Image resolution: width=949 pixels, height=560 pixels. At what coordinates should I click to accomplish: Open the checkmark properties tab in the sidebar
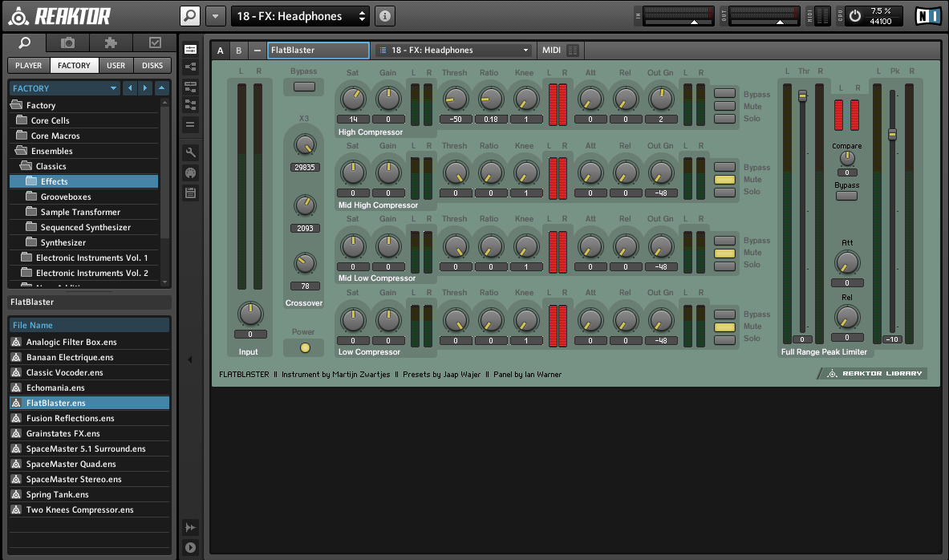tap(155, 43)
